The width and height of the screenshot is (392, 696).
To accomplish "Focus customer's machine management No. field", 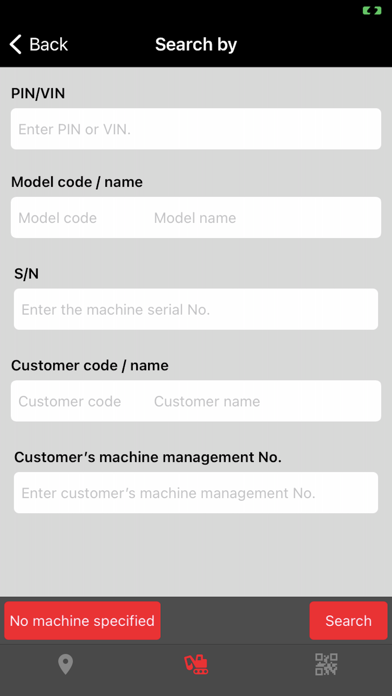I will pos(196,493).
